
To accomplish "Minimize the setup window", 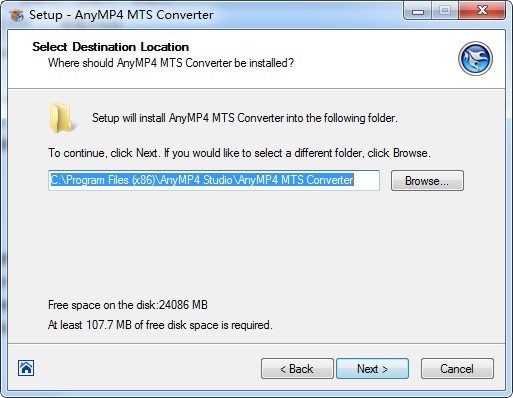I will click(x=418, y=11).
